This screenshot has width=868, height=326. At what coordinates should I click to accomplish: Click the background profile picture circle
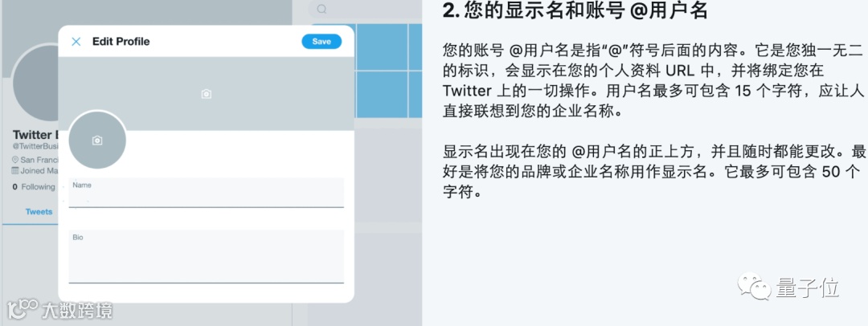coord(35,83)
